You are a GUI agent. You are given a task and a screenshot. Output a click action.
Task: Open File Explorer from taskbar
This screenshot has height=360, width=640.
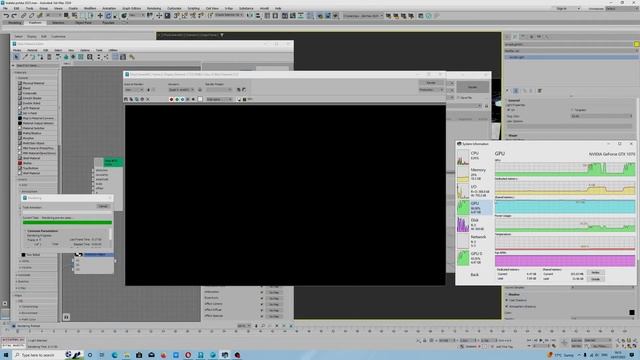[x=127, y=355]
